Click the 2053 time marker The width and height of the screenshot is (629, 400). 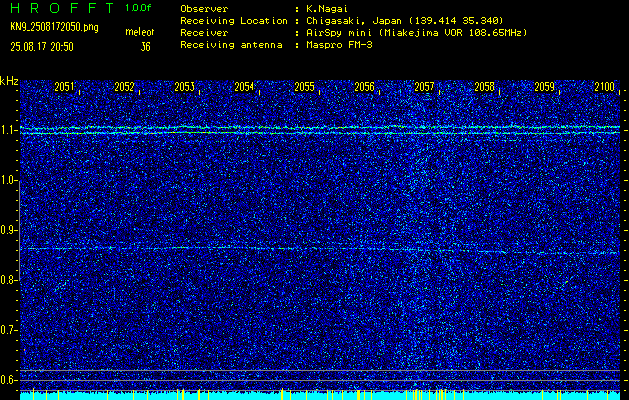tap(185, 87)
